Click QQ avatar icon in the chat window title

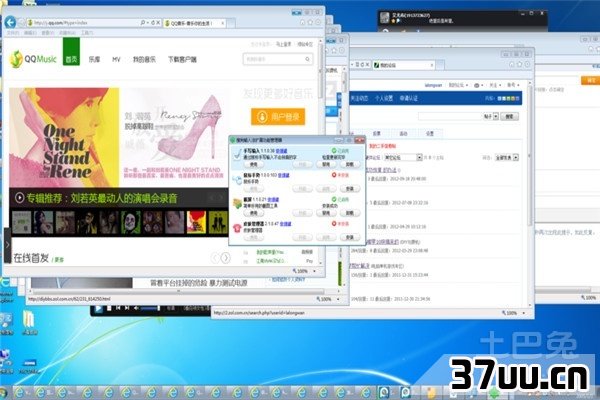tap(385, 17)
